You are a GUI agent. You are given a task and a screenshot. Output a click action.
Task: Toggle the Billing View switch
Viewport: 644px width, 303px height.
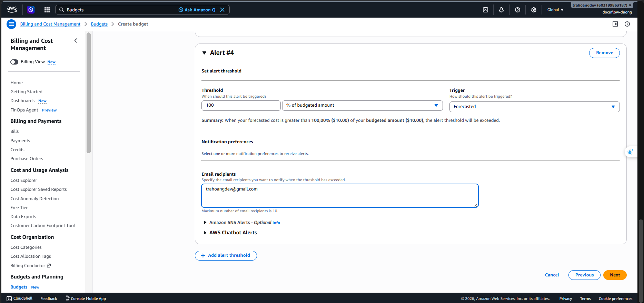coord(14,62)
